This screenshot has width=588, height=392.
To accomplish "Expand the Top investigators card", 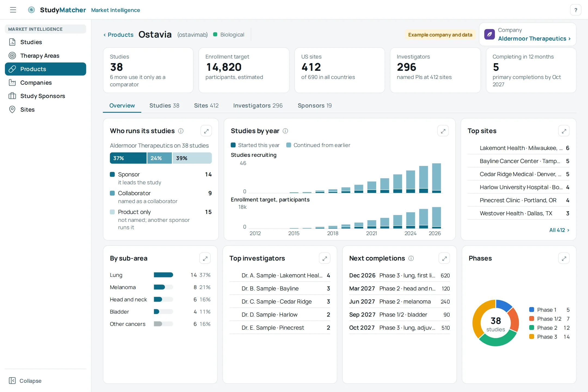I will [x=324, y=258].
